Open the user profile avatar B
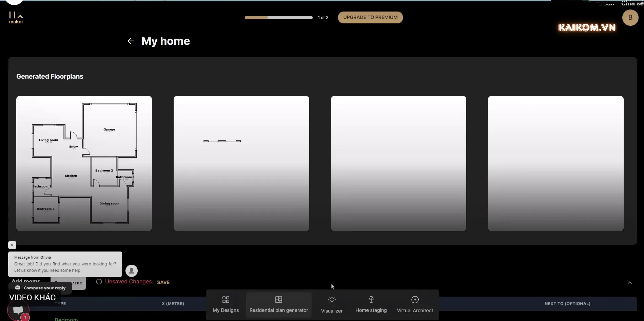This screenshot has width=644, height=321. [x=630, y=18]
